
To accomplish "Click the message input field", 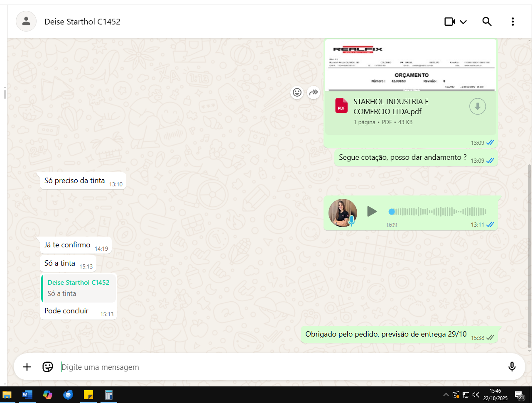I will tap(278, 367).
